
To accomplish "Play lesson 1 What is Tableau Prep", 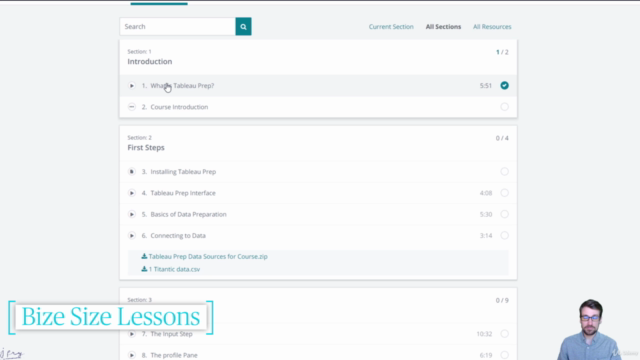I will pyautogui.click(x=131, y=86).
